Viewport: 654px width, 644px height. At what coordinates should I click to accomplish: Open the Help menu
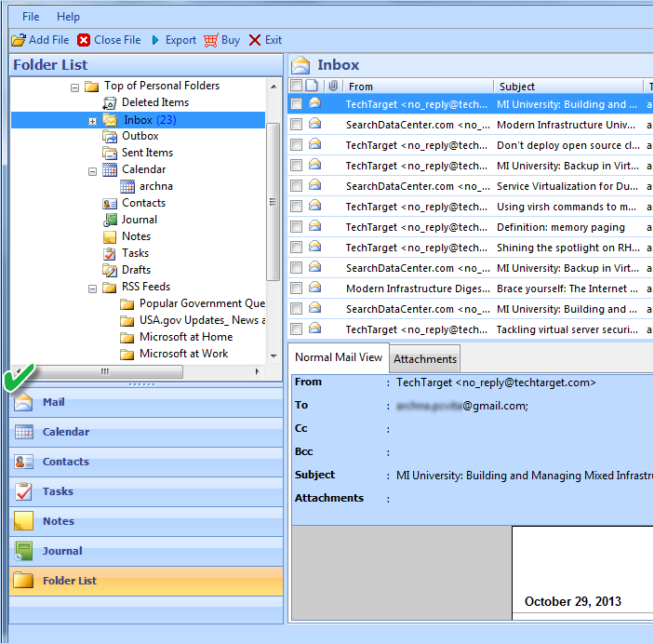(68, 17)
